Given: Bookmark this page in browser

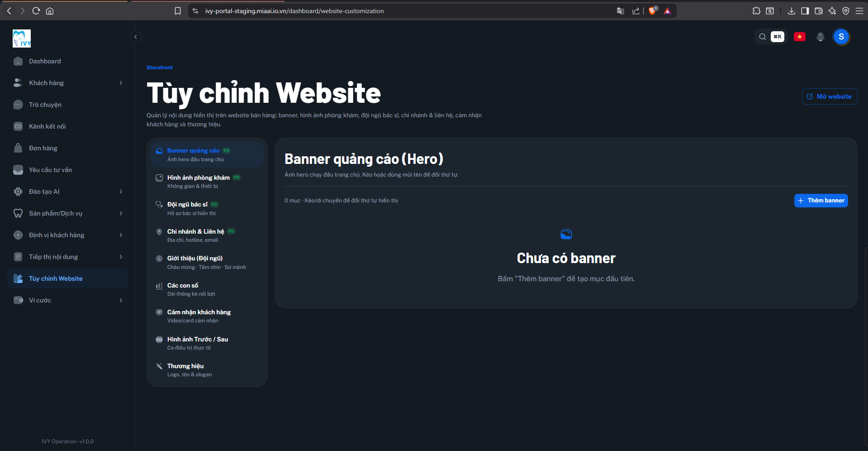Looking at the screenshot, I should (178, 11).
